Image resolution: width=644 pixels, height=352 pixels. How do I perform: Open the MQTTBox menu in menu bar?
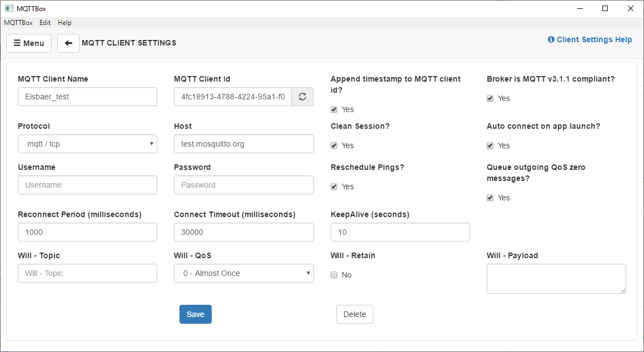click(x=18, y=23)
